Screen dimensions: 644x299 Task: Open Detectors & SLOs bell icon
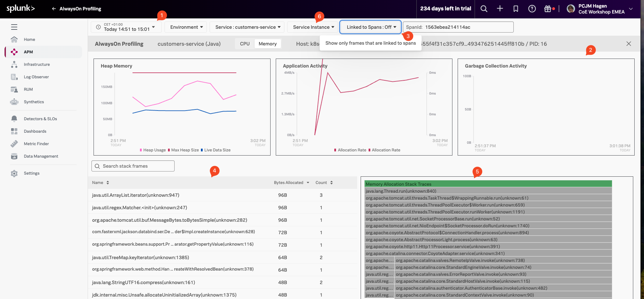point(14,119)
